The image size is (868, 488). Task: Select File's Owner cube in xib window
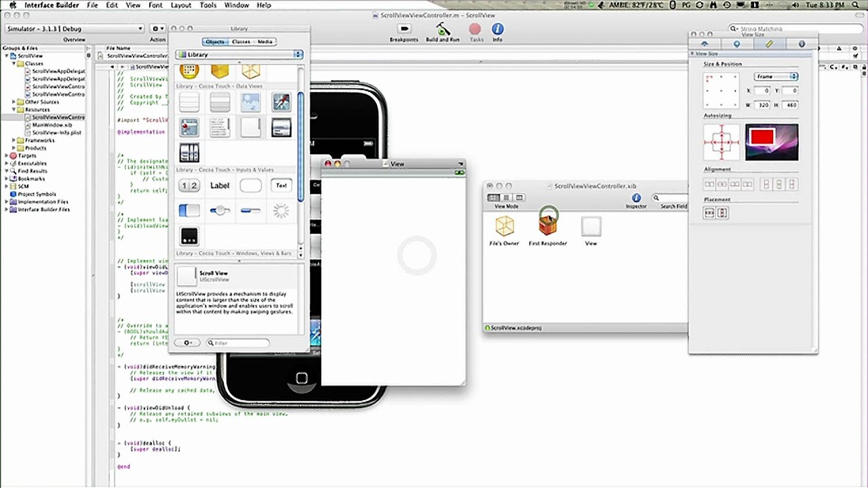coord(505,226)
